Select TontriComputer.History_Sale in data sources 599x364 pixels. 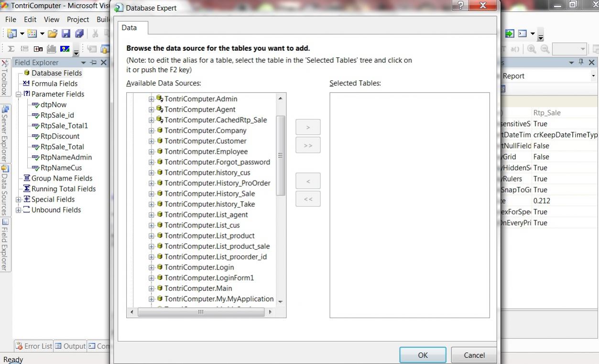click(209, 193)
